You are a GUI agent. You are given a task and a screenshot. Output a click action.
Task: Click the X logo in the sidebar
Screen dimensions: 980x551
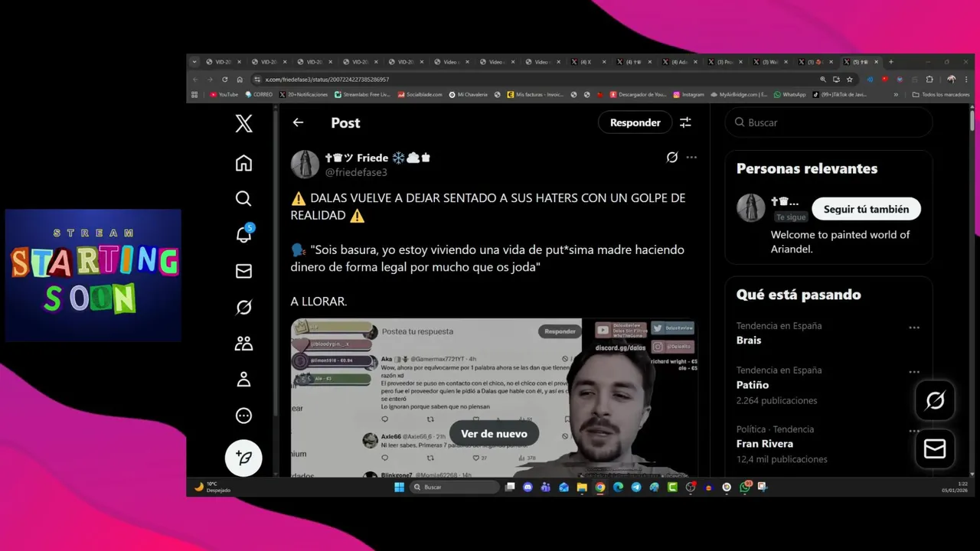pyautogui.click(x=243, y=123)
